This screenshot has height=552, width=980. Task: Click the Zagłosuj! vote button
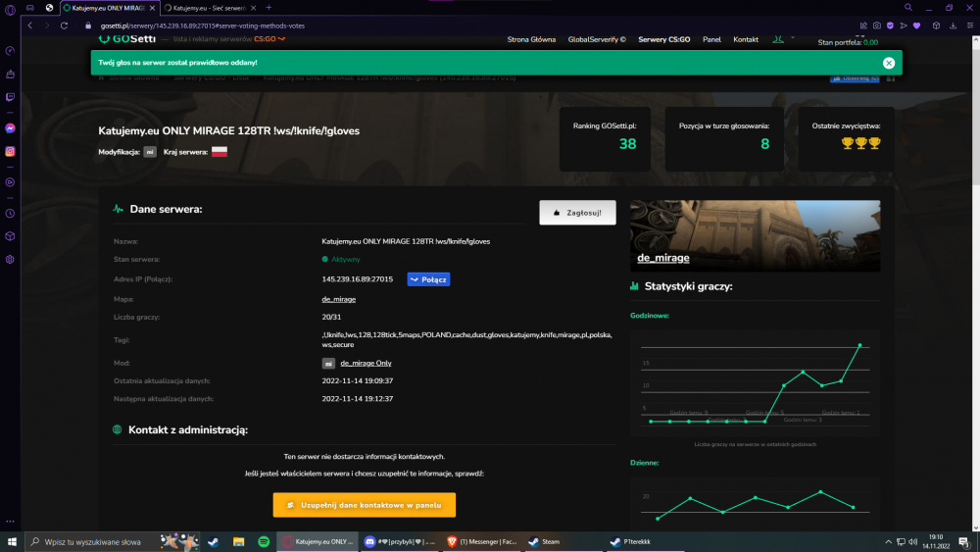(577, 213)
